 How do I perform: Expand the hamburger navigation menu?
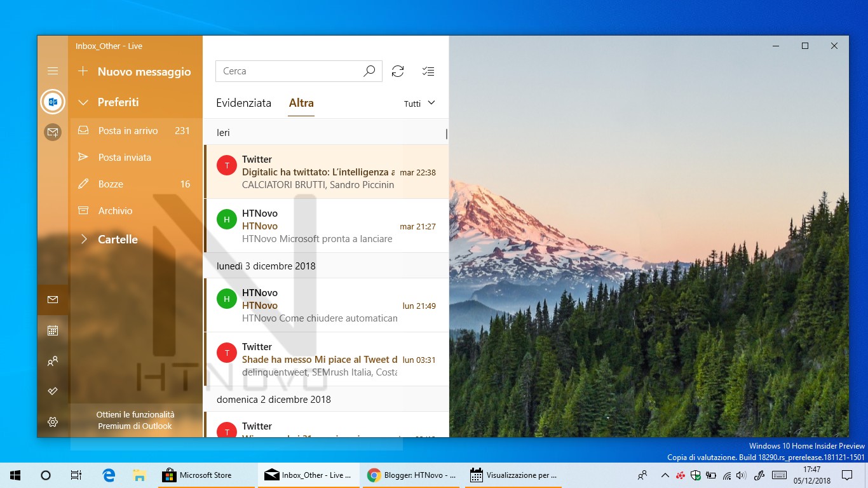(53, 71)
